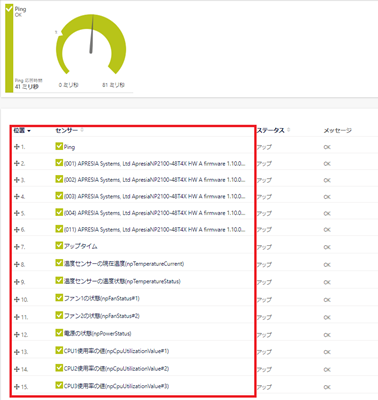This screenshot has width=378, height=400.
Task: Click the status check icon beside npPowerStatus sensor
Action: pyautogui.click(x=59, y=333)
